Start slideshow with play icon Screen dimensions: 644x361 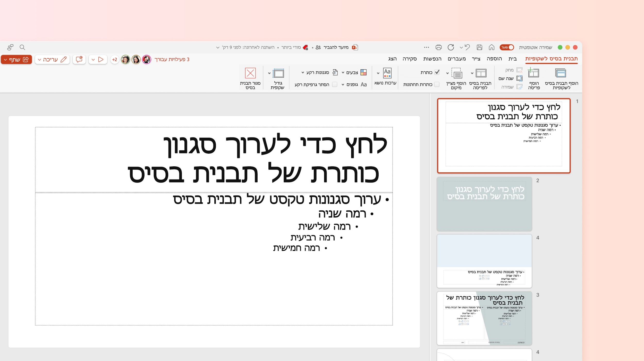point(101,60)
